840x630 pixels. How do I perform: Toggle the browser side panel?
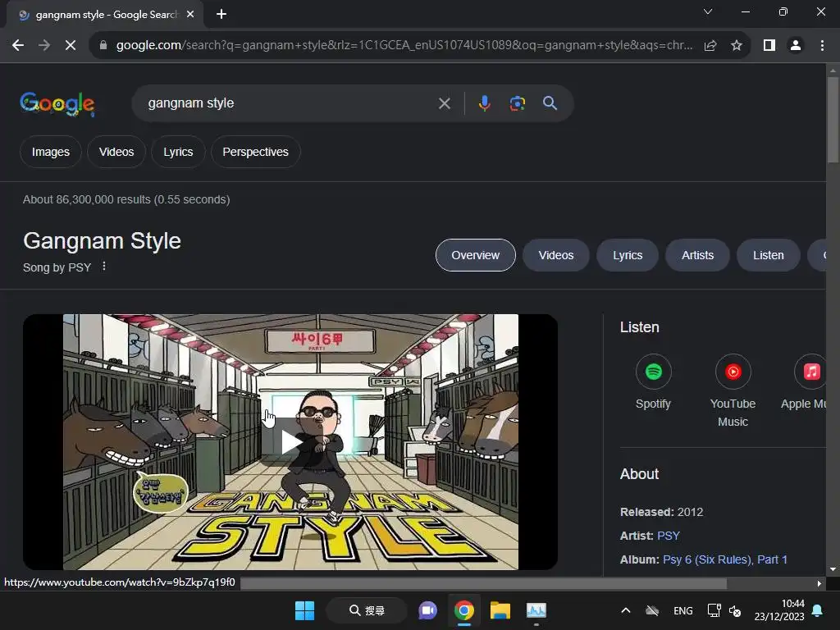(769, 46)
